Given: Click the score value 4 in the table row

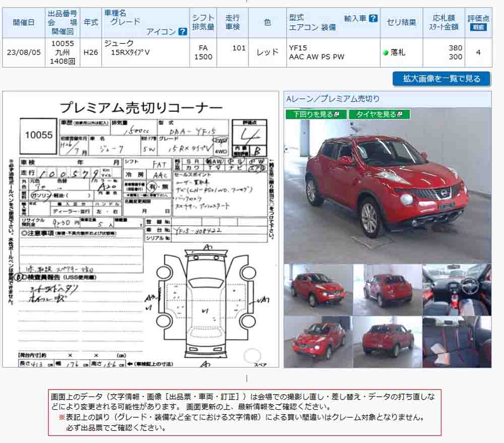Looking at the screenshot, I should point(478,52).
